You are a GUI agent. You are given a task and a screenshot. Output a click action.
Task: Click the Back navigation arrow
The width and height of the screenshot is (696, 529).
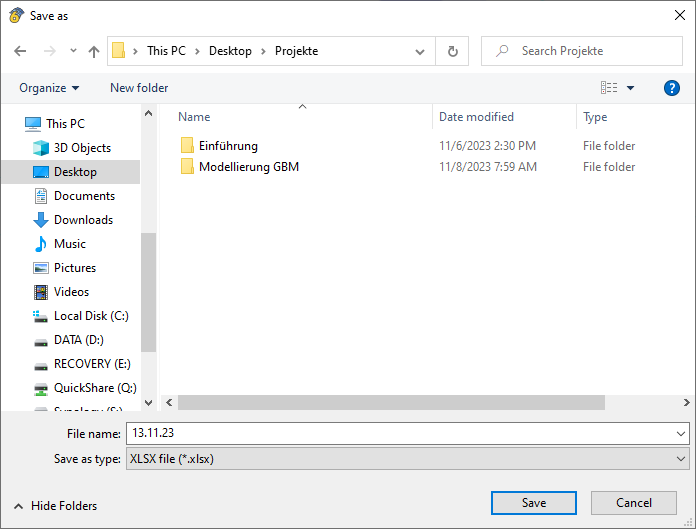(20, 51)
